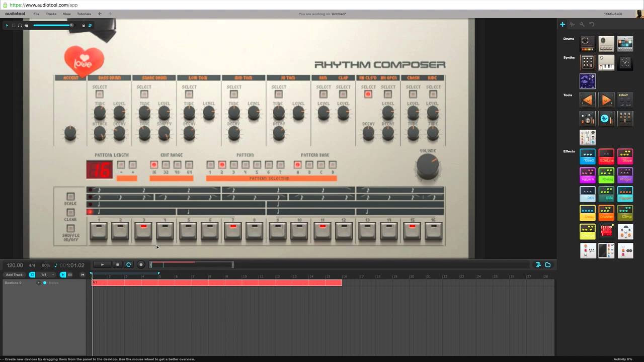Add the yellow Delay effect pedal

point(587,213)
